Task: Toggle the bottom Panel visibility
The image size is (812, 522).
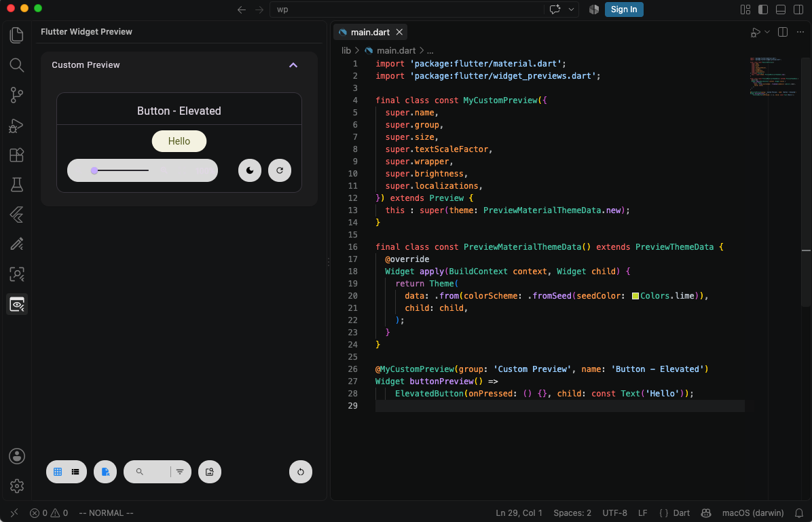Action: tap(781, 10)
